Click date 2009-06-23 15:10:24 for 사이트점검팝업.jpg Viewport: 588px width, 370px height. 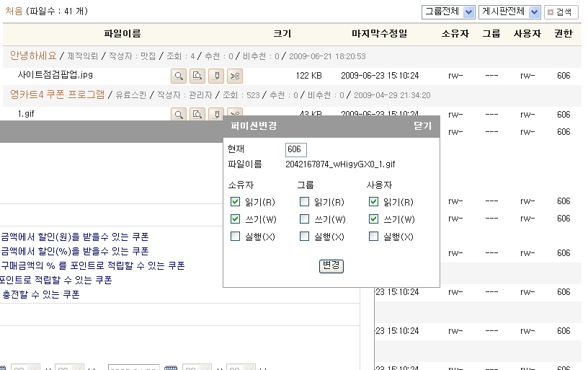click(380, 76)
